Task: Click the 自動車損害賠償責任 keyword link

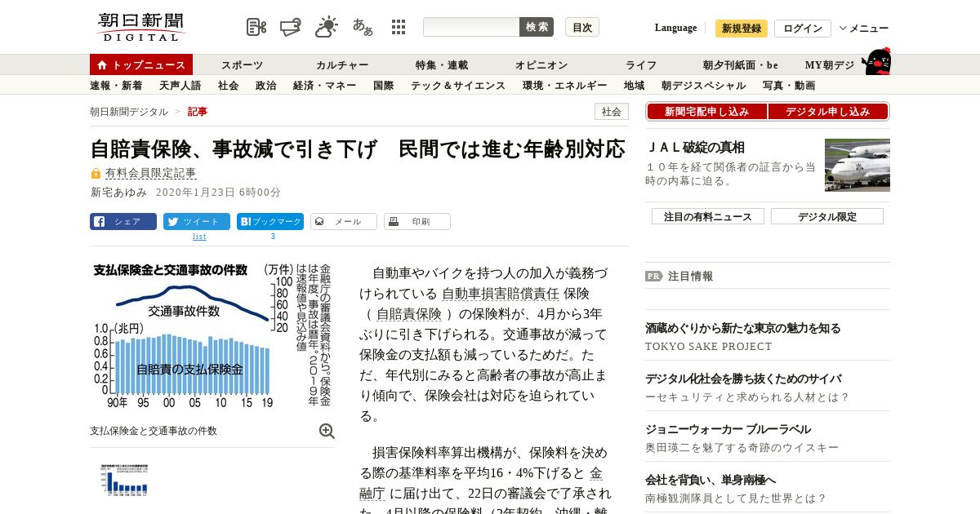Action: [501, 294]
